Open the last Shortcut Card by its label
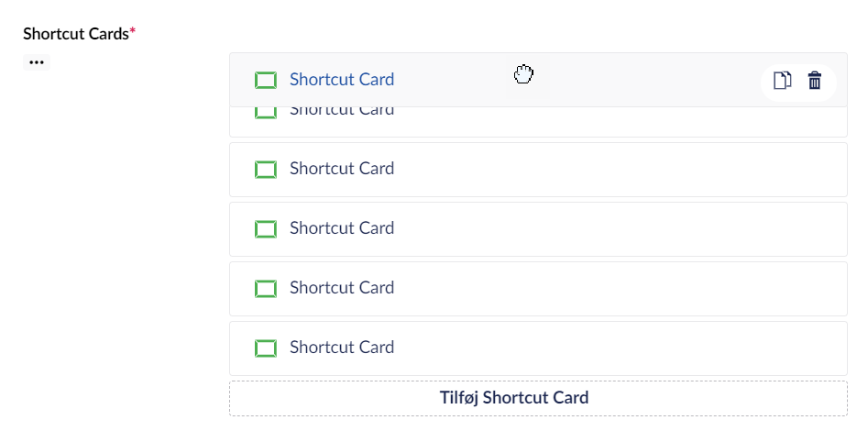The width and height of the screenshot is (868, 431). [342, 348]
